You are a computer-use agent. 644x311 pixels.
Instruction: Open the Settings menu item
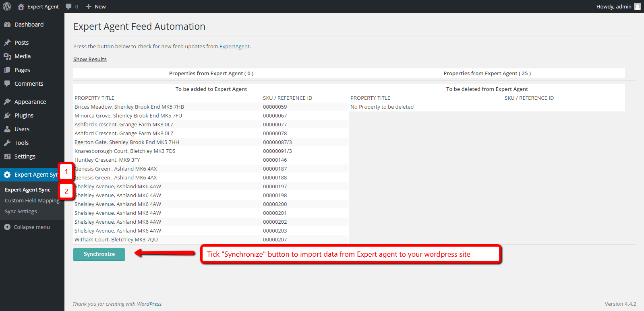click(x=25, y=157)
